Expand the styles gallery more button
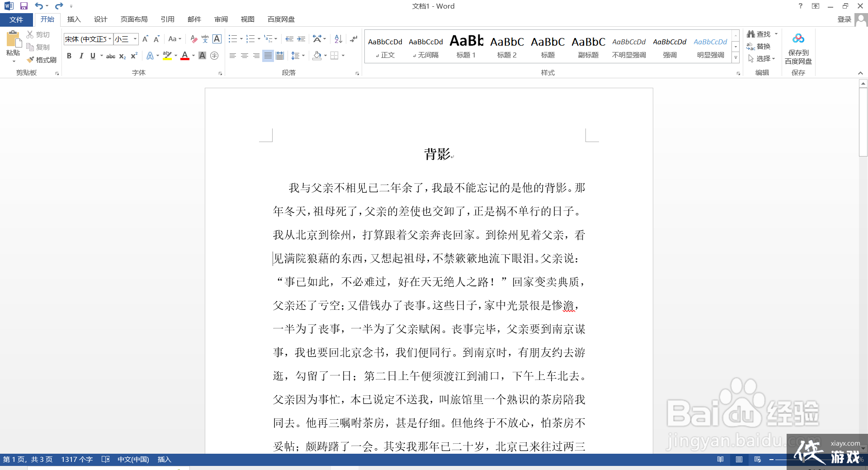 [x=736, y=57]
